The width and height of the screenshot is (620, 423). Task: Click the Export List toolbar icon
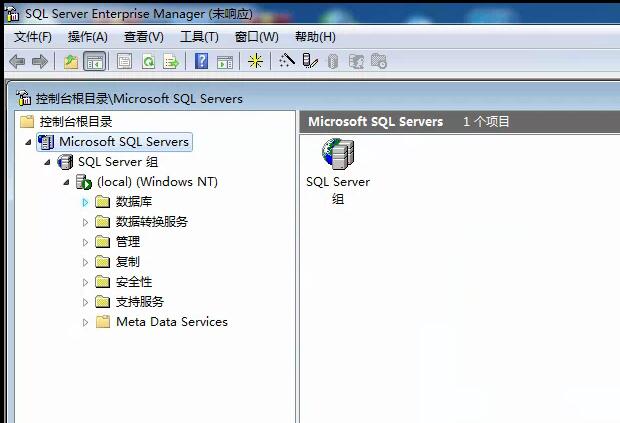point(171,62)
